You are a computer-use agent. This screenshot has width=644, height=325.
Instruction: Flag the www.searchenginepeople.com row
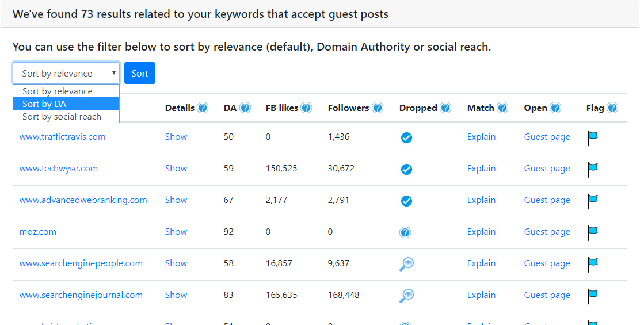(x=592, y=264)
